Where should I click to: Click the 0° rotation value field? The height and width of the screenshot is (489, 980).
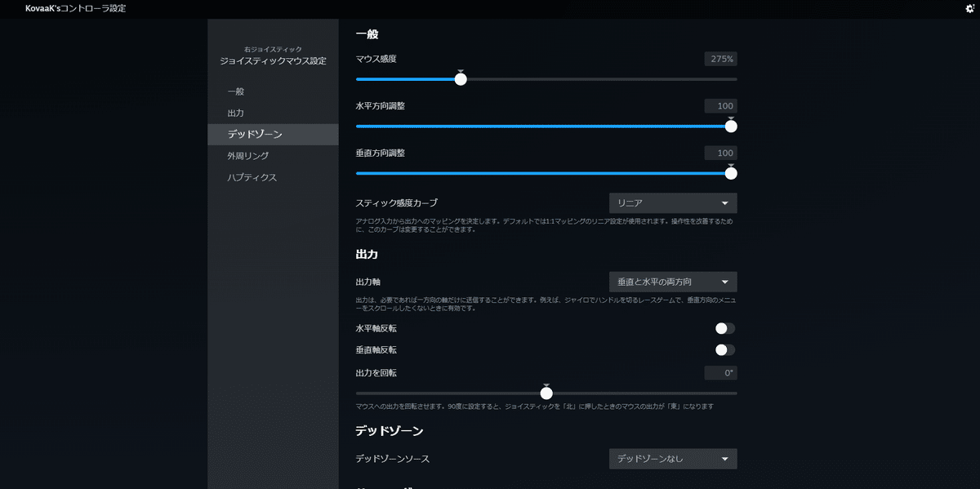pos(719,372)
